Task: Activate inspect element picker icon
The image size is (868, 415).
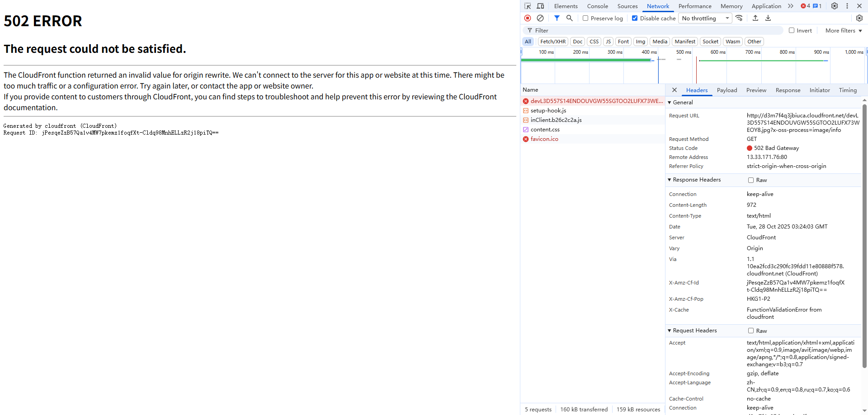Action: coord(528,6)
